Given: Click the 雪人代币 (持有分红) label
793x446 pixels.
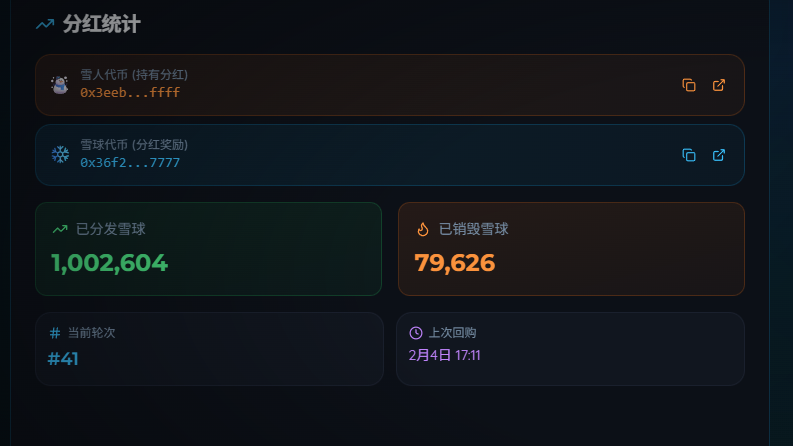Looking at the screenshot, I should click(134, 74).
